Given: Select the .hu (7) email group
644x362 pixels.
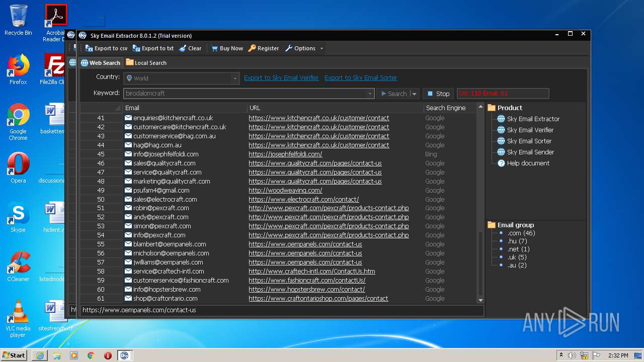Looking at the screenshot, I should click(x=517, y=241).
